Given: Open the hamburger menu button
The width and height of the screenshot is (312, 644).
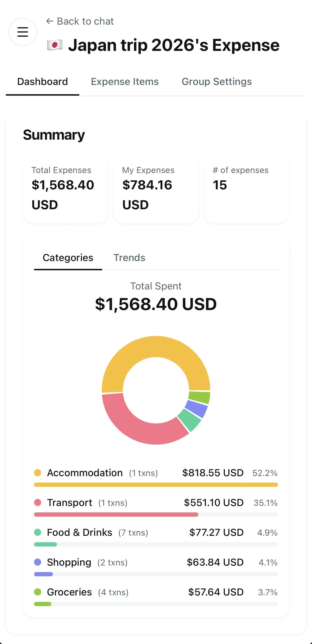Looking at the screenshot, I should click(x=23, y=32).
